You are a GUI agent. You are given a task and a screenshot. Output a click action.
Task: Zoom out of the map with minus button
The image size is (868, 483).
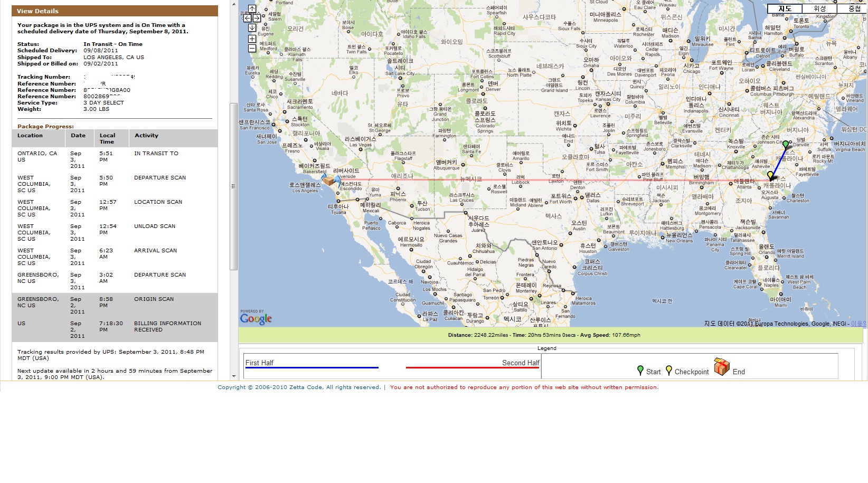coord(252,48)
